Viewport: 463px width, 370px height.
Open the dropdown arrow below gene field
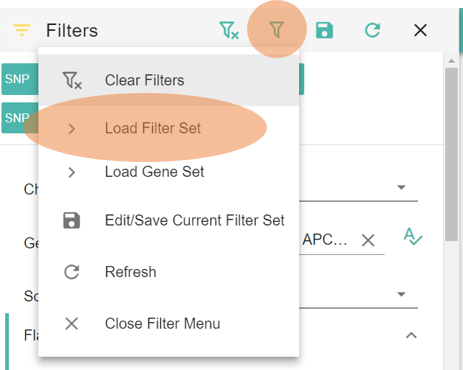(401, 294)
